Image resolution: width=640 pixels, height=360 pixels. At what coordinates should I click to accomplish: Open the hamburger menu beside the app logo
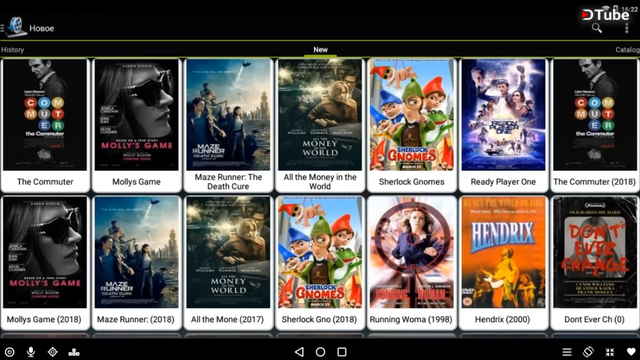(2, 28)
